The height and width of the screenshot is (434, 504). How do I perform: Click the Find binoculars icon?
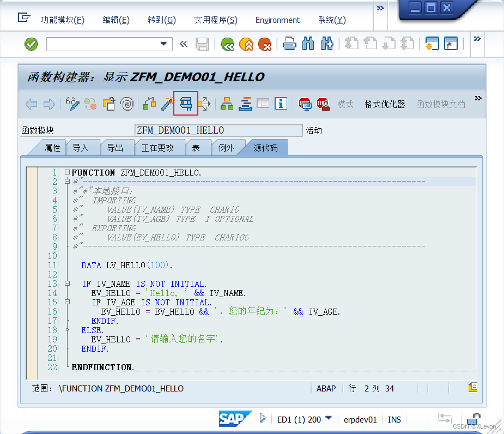[308, 44]
